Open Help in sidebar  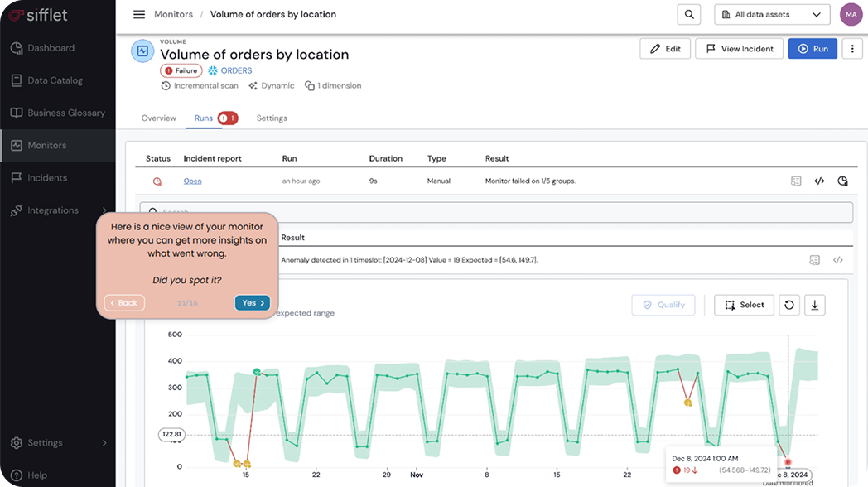(x=29, y=475)
